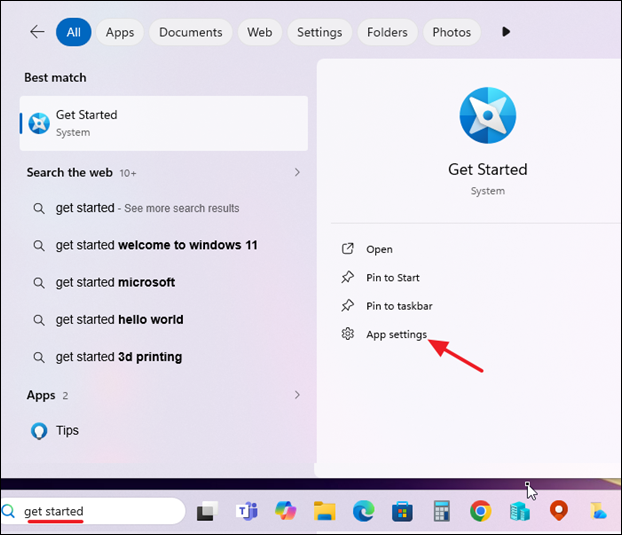Click the taskbar search box with 'get started'
Screen dimensions: 622x535
point(92,511)
